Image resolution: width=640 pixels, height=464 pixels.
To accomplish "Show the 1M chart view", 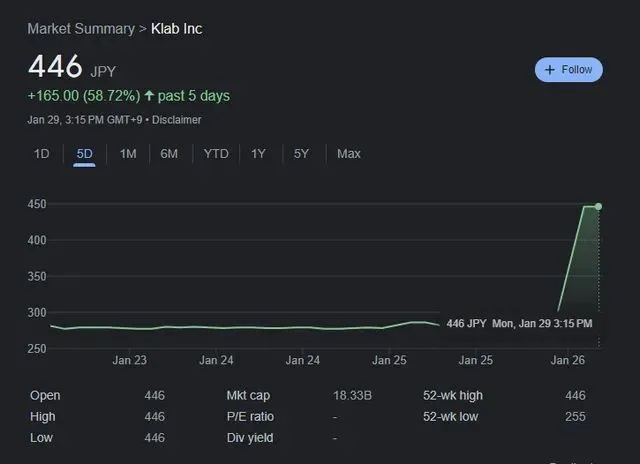I will (x=128, y=154).
